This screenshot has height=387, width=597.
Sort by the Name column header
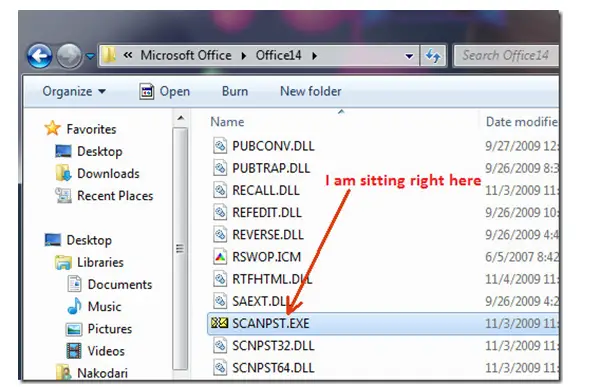point(227,122)
